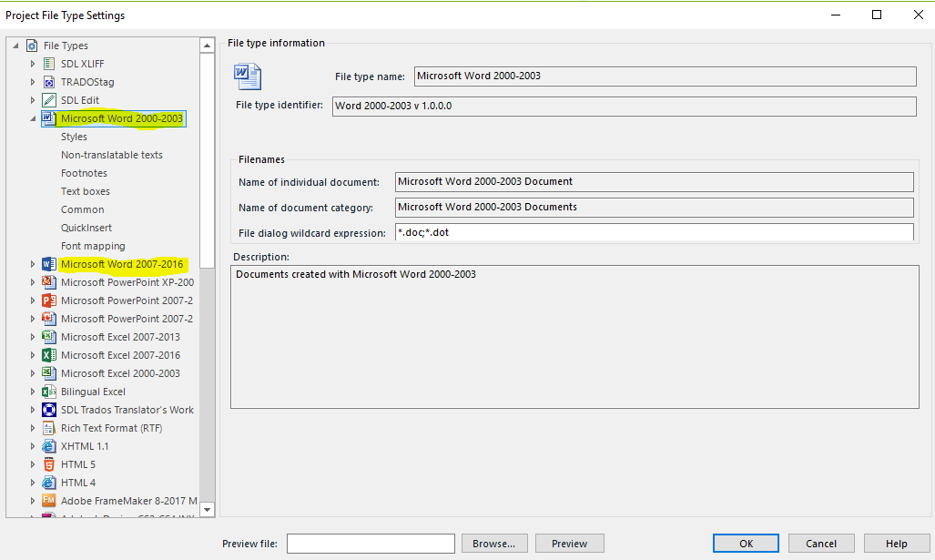Open Non-translatable texts settings
Screen dimensions: 935x560
(111, 155)
